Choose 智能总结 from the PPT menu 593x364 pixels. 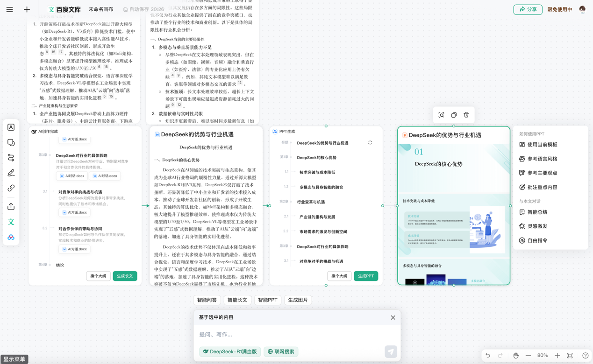pos(533,212)
